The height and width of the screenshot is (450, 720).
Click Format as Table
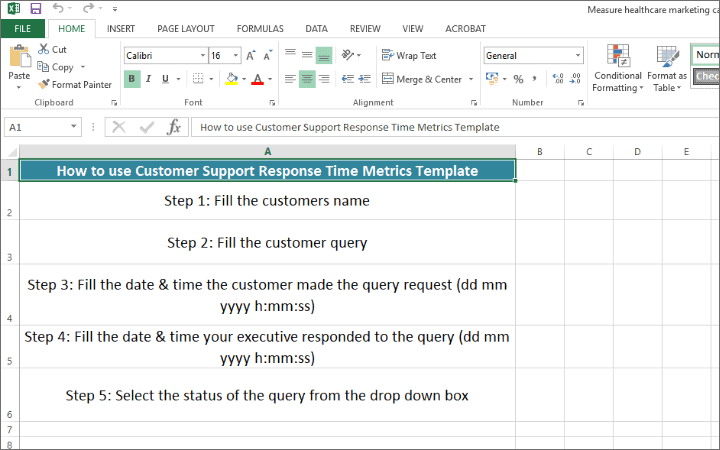pyautogui.click(x=667, y=68)
